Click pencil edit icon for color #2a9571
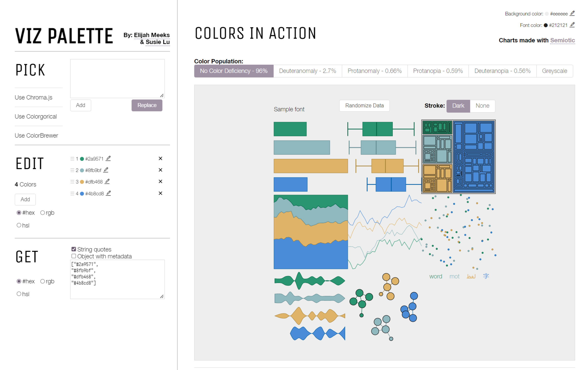This screenshot has width=588, height=370. click(109, 158)
